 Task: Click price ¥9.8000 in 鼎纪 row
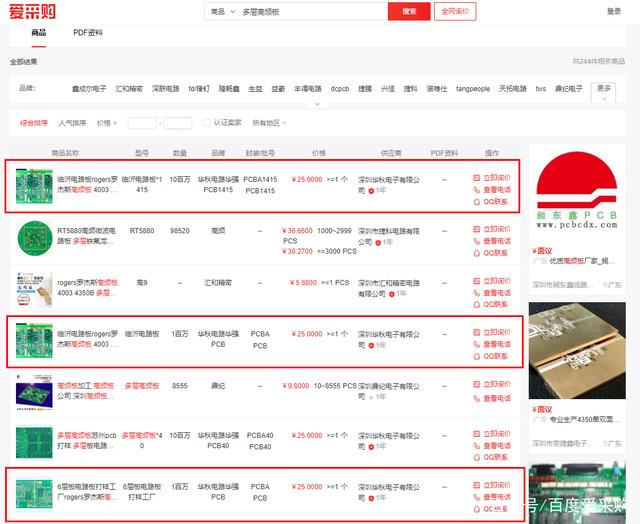pos(296,386)
